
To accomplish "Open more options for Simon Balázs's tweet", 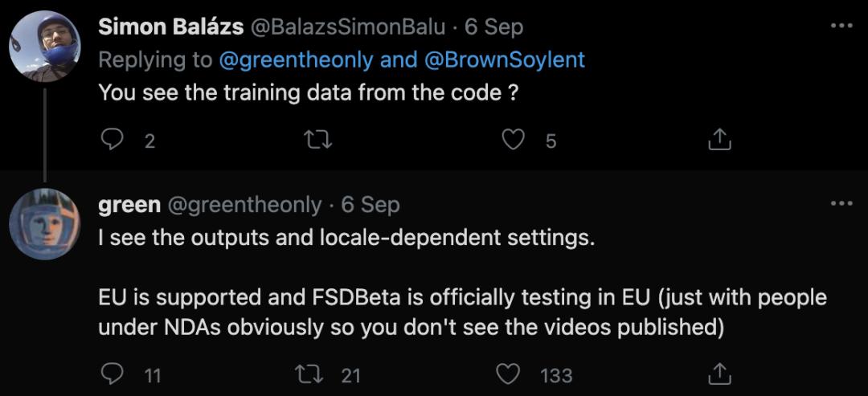I will pyautogui.click(x=841, y=26).
